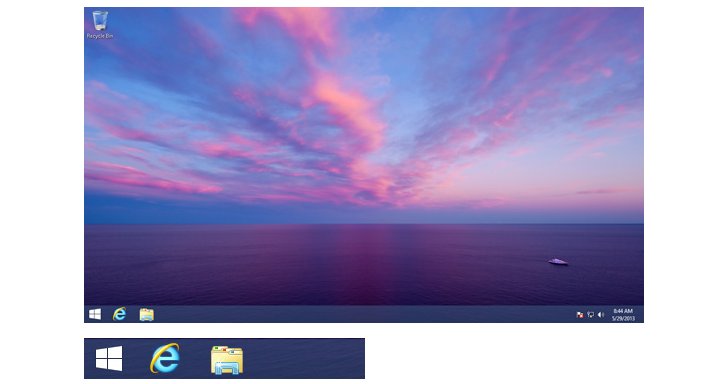
Task: Open Start from the desktop taskbar
Action: click(95, 314)
